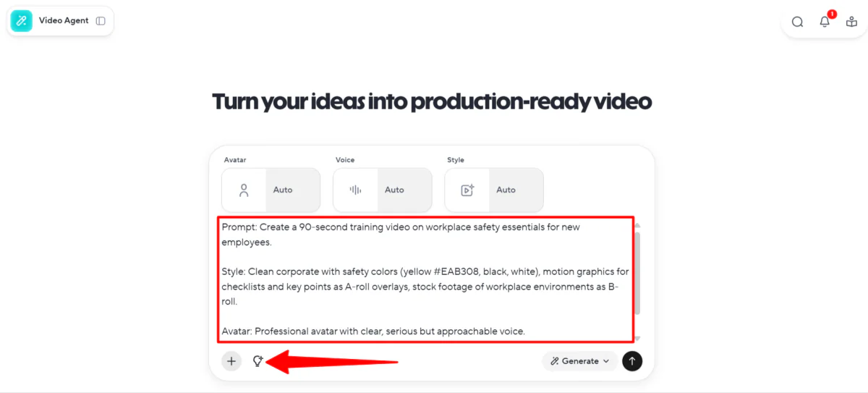Click the teal Video Agent logo icon
The height and width of the screenshot is (393, 868).
(x=22, y=21)
